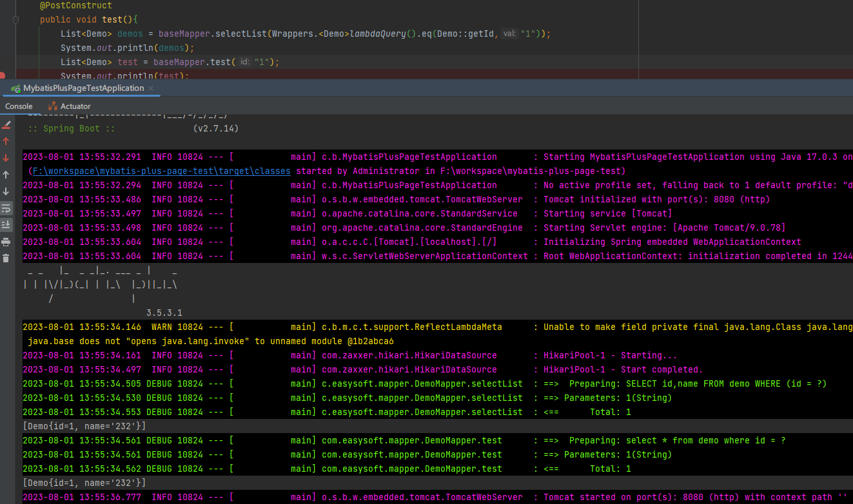Click the first '[Demo{id=1, name='232'}]' output

(x=84, y=426)
